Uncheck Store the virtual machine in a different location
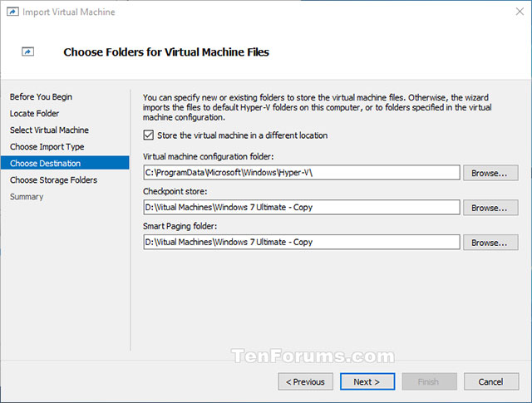Screen dimensions: 532x403 point(148,135)
